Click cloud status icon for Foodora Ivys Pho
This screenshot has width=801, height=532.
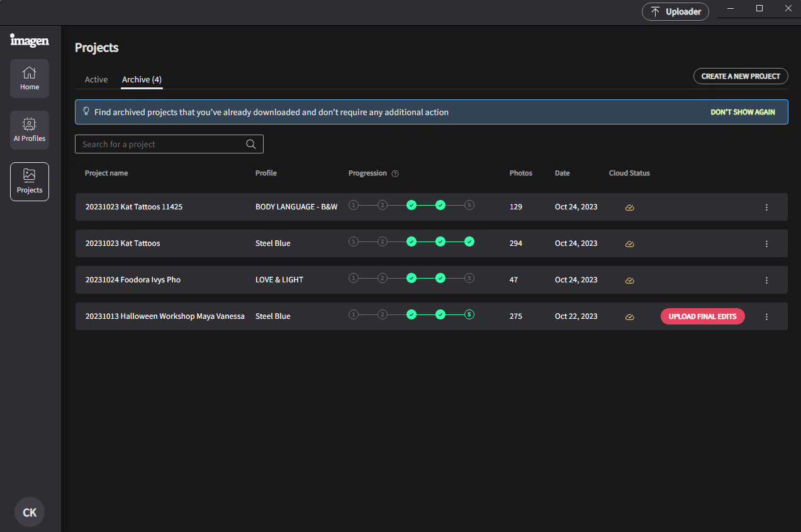[x=630, y=280]
